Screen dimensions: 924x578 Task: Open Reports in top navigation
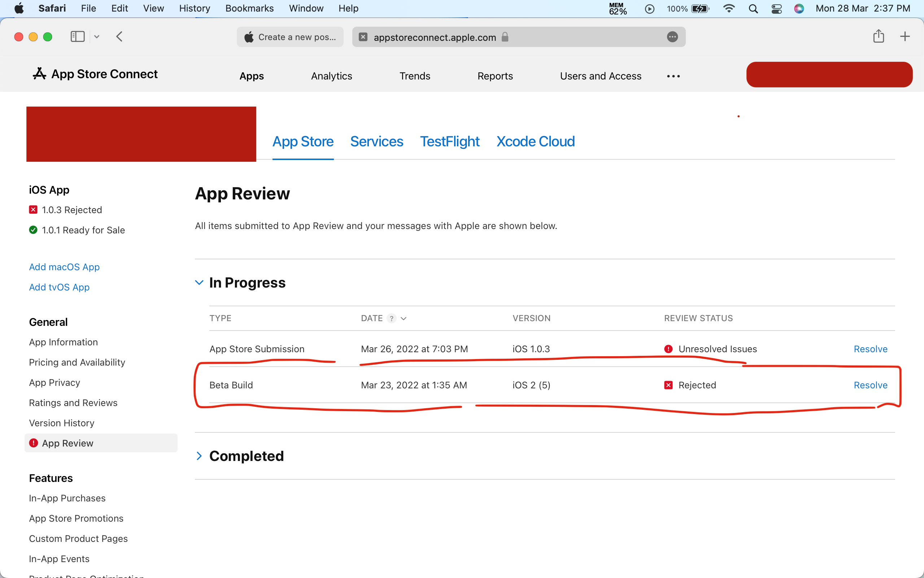click(x=495, y=76)
